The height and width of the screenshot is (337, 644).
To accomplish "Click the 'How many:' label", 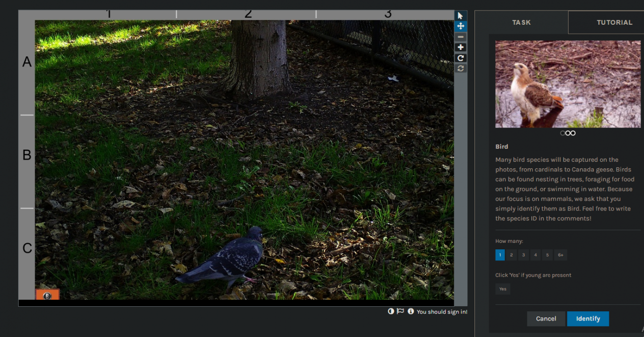I will [509, 241].
